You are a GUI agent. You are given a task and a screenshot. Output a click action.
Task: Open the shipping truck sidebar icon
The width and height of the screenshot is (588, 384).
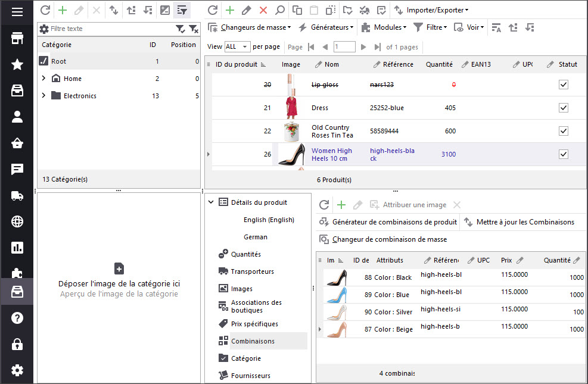[17, 196]
